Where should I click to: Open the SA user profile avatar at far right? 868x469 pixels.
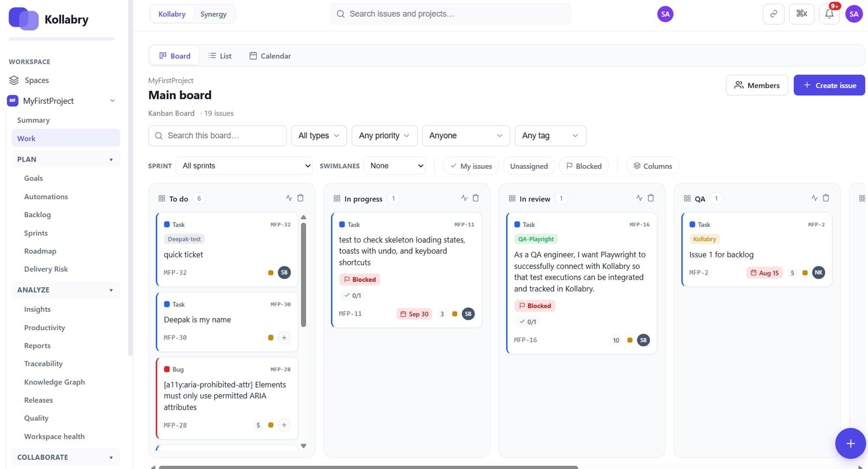(854, 14)
